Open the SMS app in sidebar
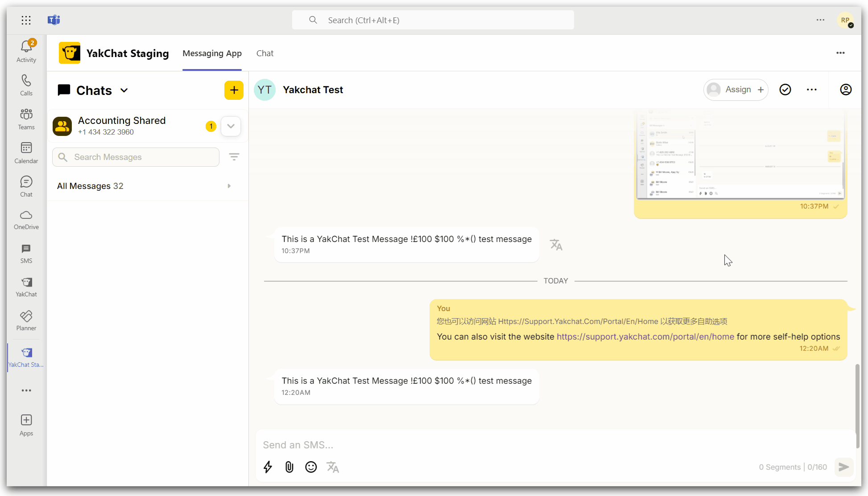Image resolution: width=868 pixels, height=496 pixels. (26, 254)
